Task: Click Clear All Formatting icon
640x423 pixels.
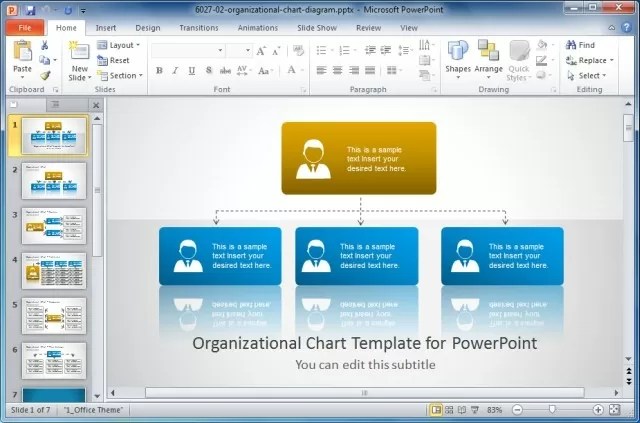Action: (298, 51)
